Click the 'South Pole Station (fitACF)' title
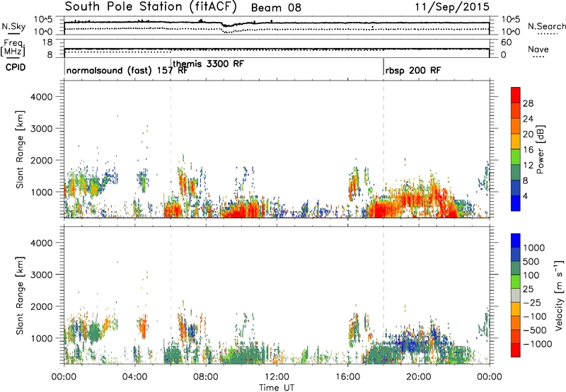 point(151,6)
